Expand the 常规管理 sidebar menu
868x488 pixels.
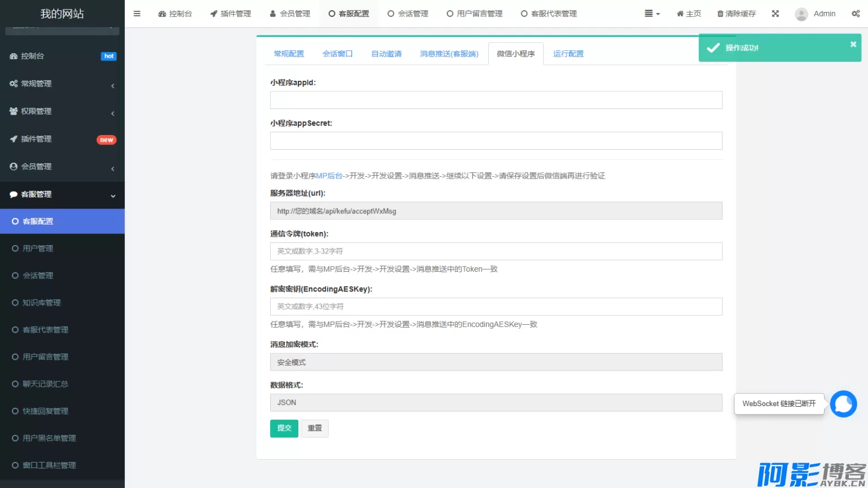tap(62, 84)
